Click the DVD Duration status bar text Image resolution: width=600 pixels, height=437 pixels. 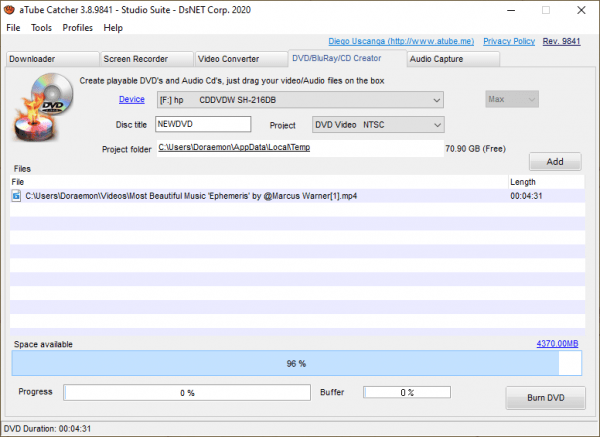click(47, 429)
